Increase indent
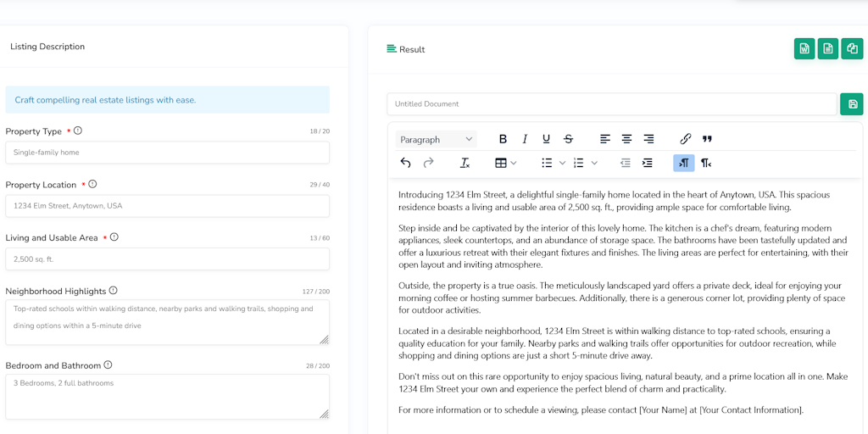868x434 pixels. (x=647, y=163)
